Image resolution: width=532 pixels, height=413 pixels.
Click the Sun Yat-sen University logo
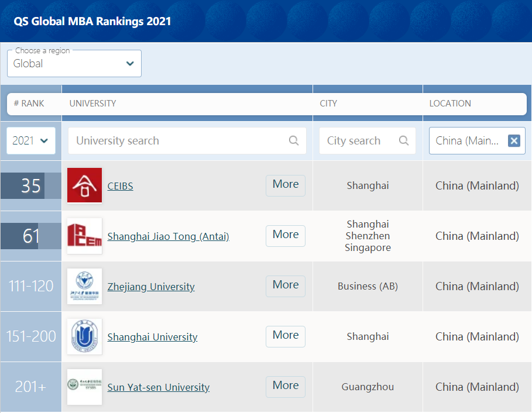point(84,387)
